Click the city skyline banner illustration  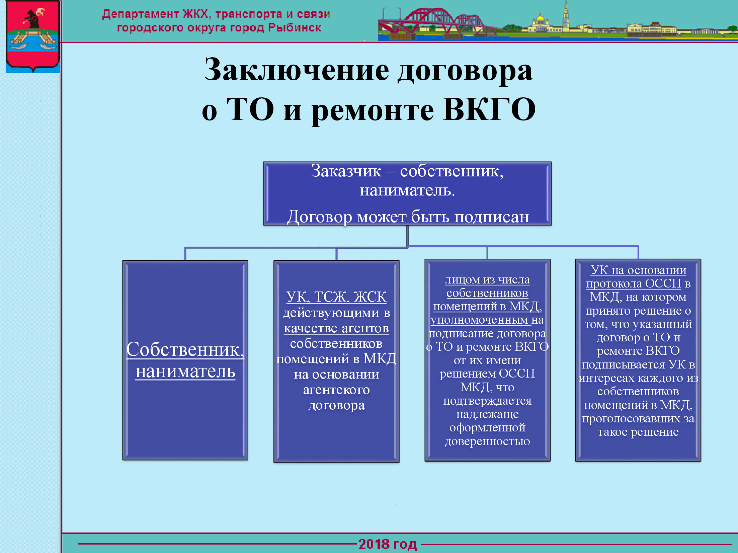pyautogui.click(x=558, y=21)
